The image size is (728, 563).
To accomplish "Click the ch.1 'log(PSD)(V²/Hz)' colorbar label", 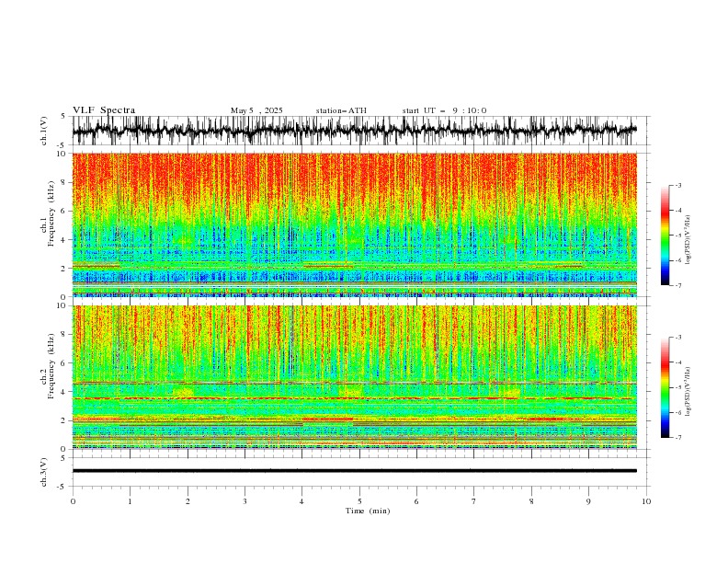I will pyautogui.click(x=688, y=240).
